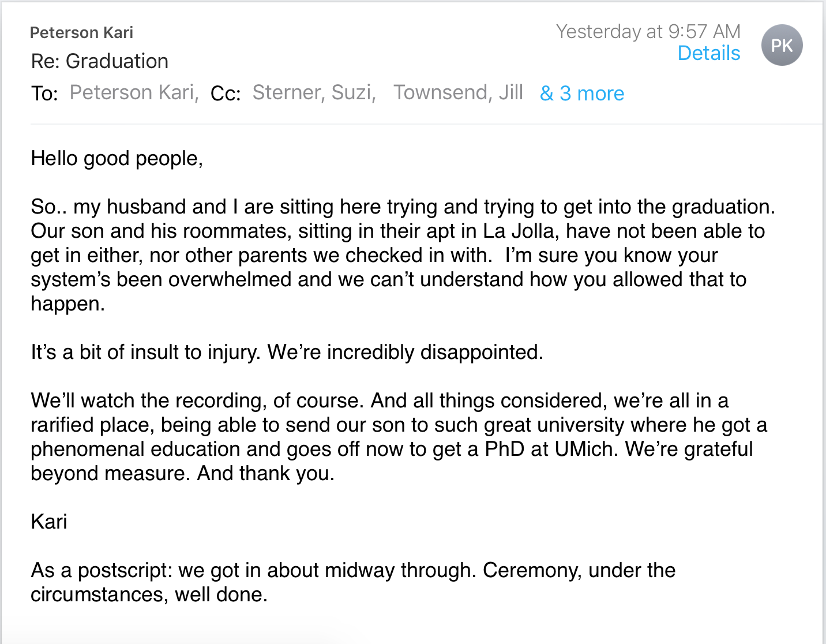Click the greeting "Hello good people,"
Image resolution: width=826 pixels, height=644 pixels.
click(x=117, y=158)
